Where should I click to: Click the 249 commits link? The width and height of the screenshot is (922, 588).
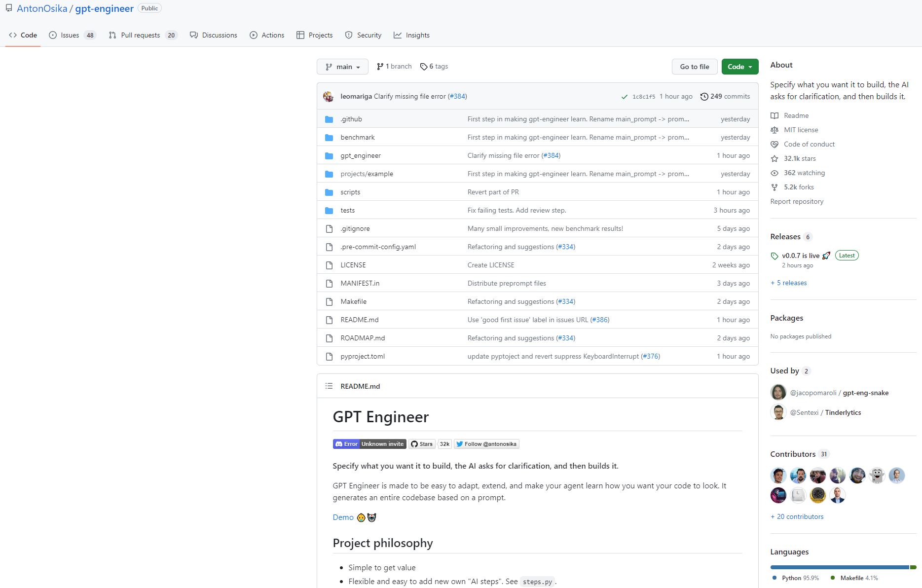(725, 96)
